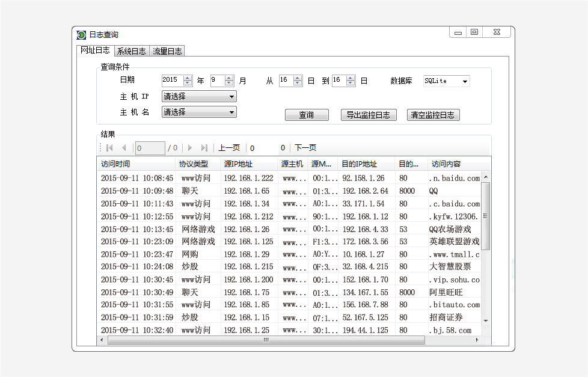The height and width of the screenshot is (377, 588).
Task: Click the next page arrow icon
Action: 189,147
